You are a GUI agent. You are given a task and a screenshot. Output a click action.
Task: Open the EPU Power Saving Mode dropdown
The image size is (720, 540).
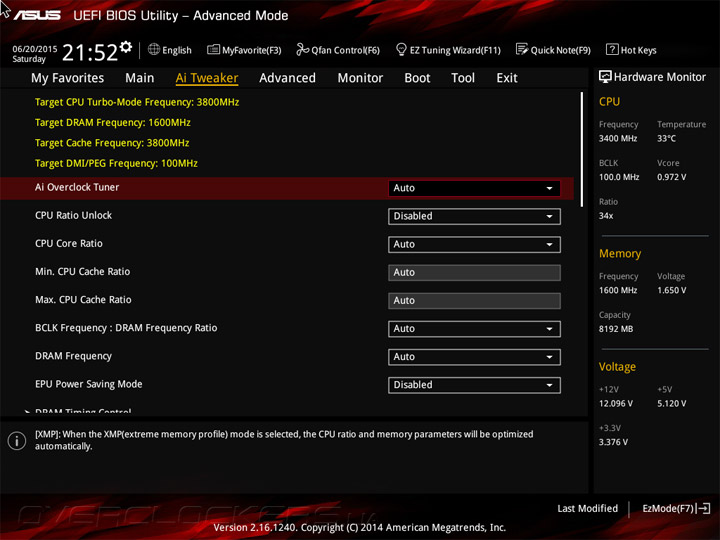coord(474,385)
